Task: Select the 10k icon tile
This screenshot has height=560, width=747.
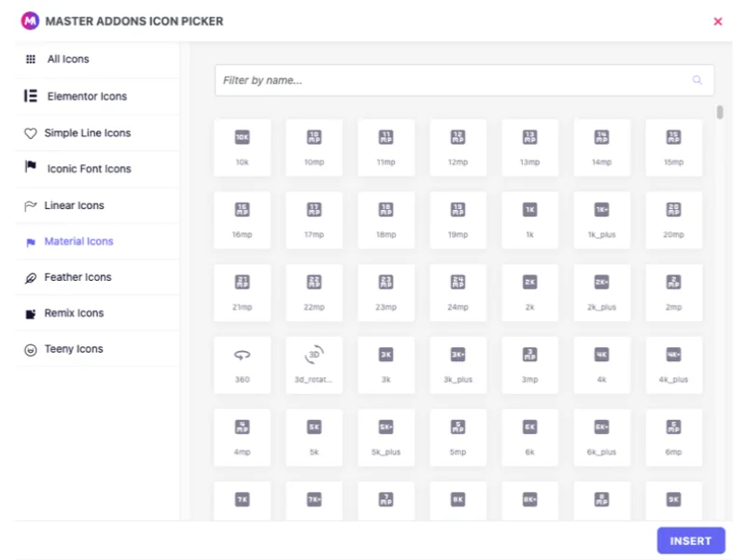Action: click(x=242, y=147)
